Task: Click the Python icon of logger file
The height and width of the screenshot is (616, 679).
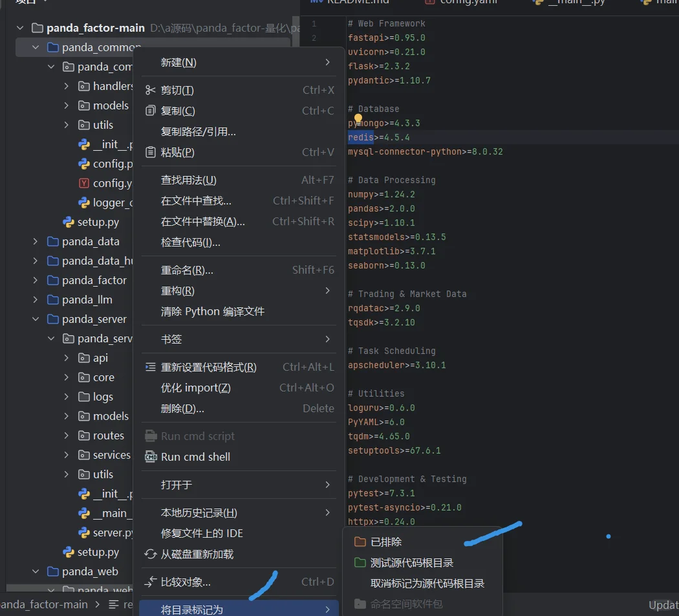Action: (84, 203)
